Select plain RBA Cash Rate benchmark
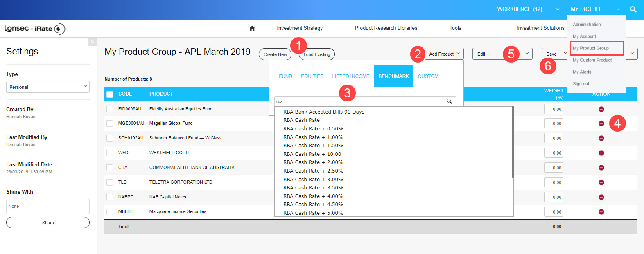The height and width of the screenshot is (254, 644). (302, 120)
